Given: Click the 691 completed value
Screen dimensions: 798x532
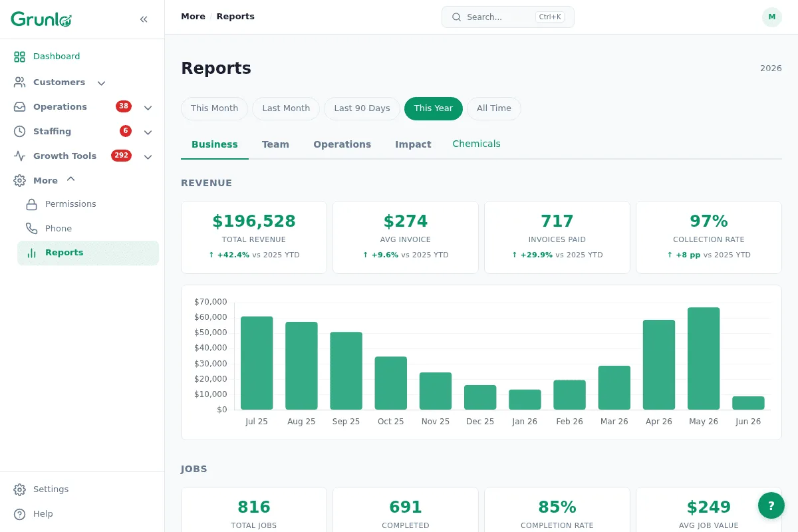Looking at the screenshot, I should pyautogui.click(x=406, y=507).
